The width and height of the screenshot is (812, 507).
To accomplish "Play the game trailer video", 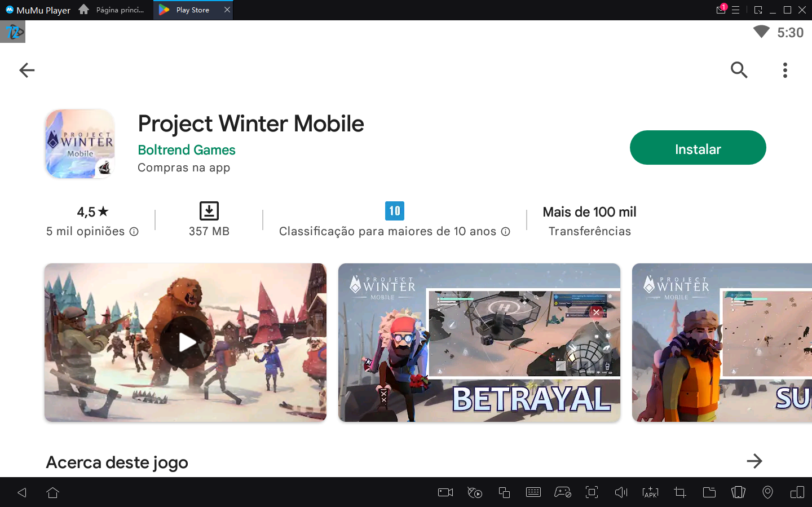I will coord(185,342).
